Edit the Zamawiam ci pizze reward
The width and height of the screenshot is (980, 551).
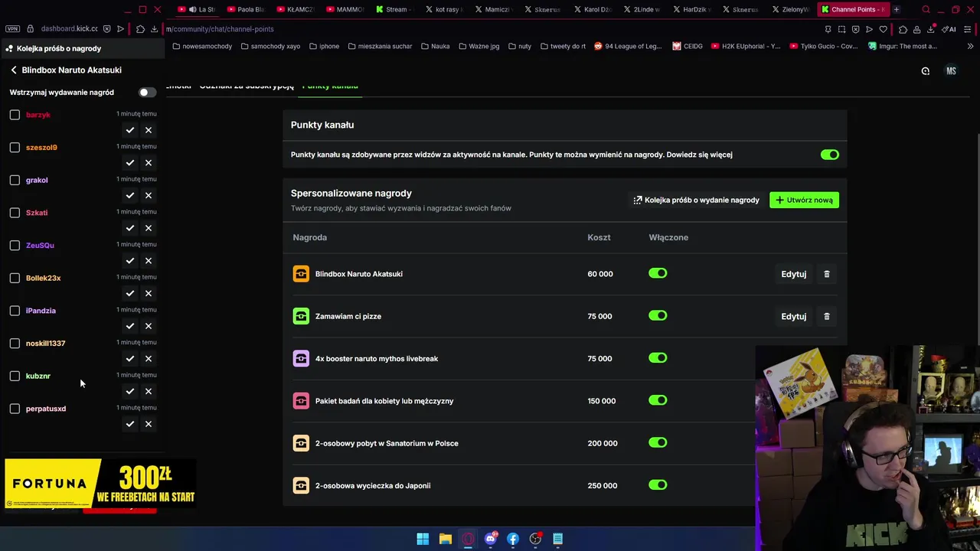pyautogui.click(x=793, y=316)
